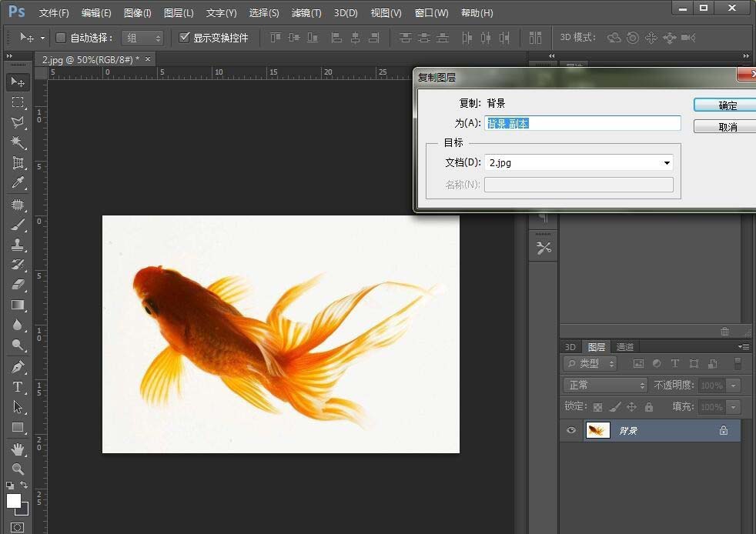Screen dimensions: 756x534
Task: Select the Zoom tool
Action: [18, 469]
